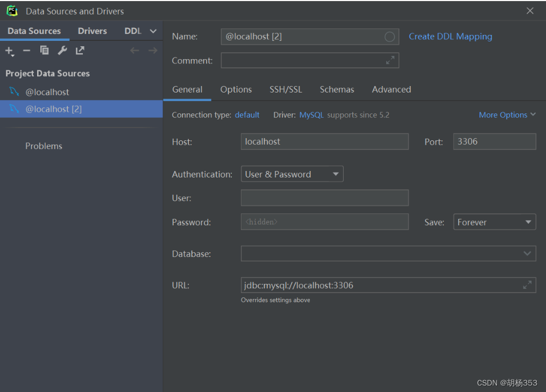546x392 pixels.
Task: Expand the URL field editor
Action: (527, 285)
